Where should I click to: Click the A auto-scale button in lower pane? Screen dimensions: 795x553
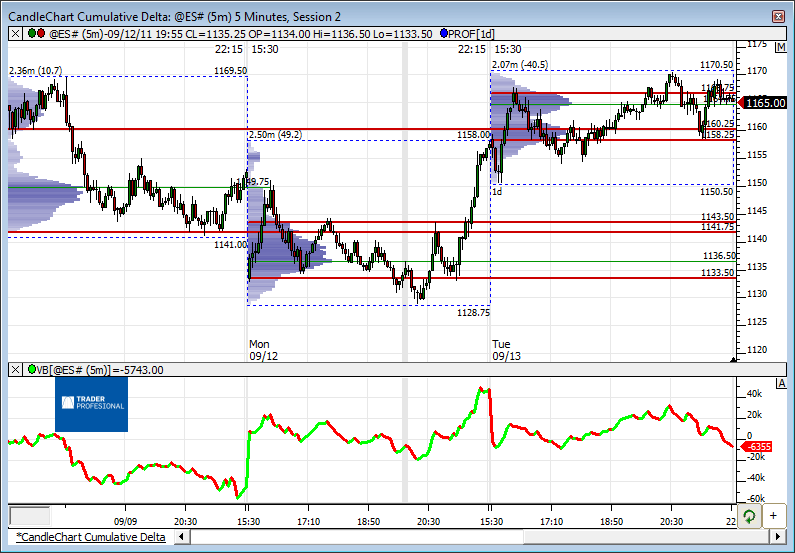tap(781, 384)
